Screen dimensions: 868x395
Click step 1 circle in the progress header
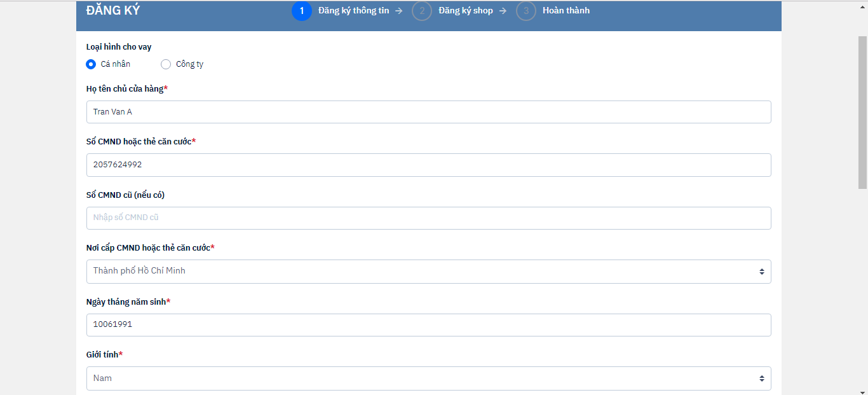point(302,11)
